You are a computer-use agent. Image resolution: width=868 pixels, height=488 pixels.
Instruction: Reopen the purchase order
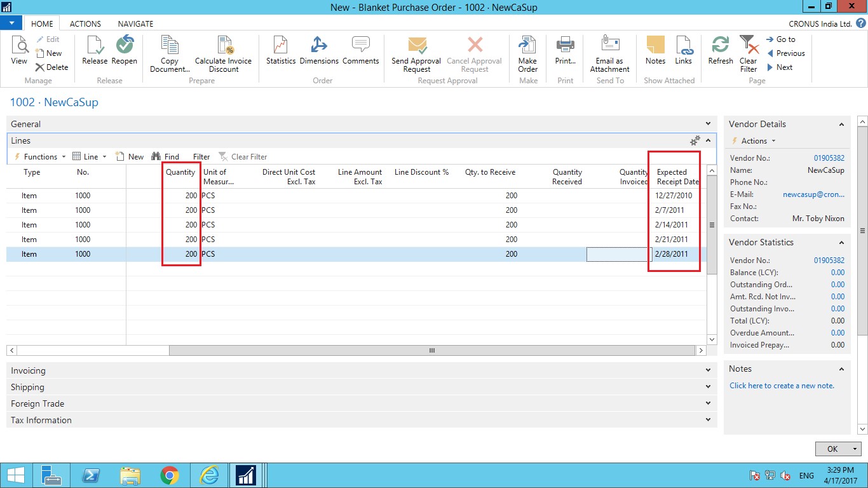[125, 51]
